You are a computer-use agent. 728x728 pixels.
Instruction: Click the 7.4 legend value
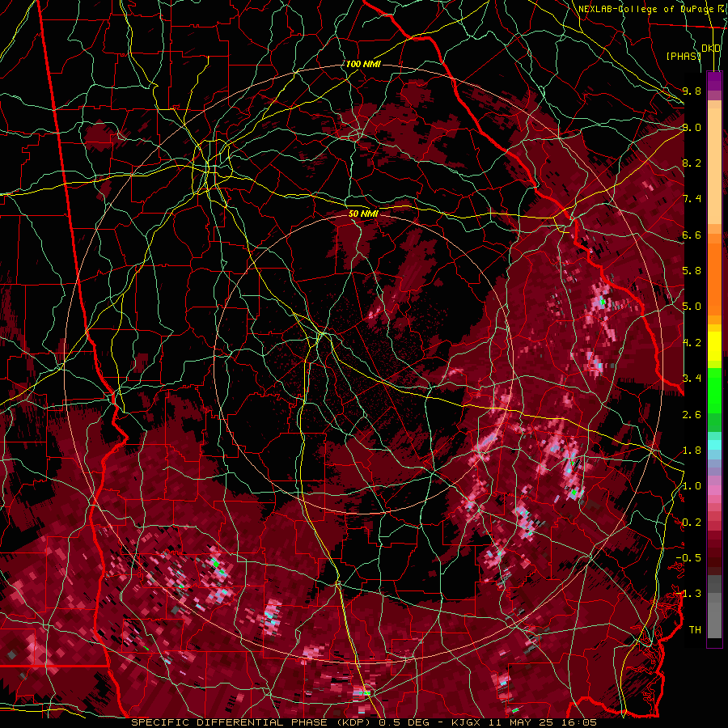tap(692, 199)
